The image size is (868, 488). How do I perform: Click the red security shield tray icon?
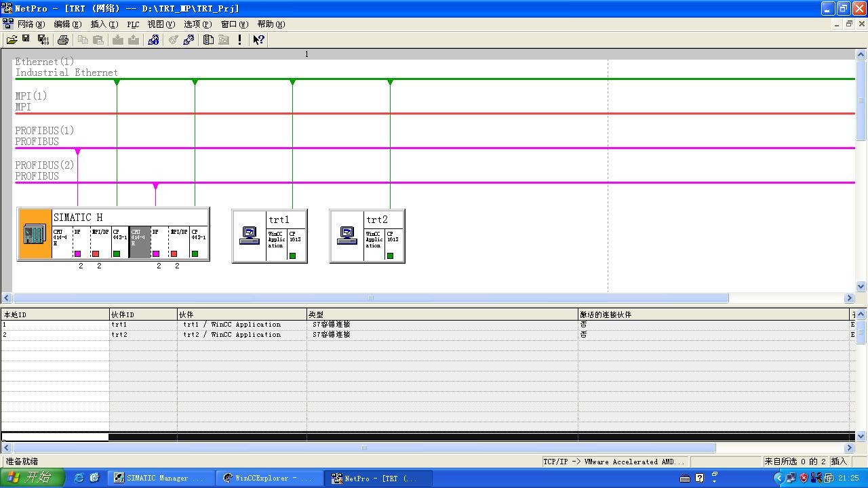click(x=804, y=478)
